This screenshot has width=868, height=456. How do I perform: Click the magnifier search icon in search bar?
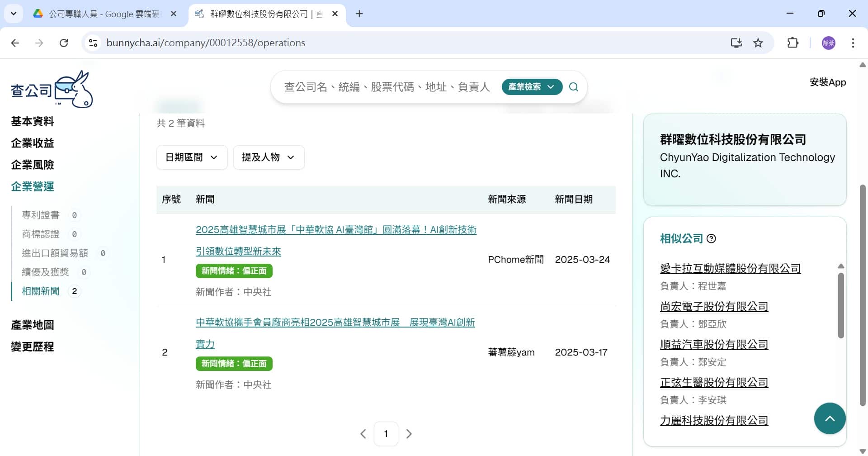point(573,87)
